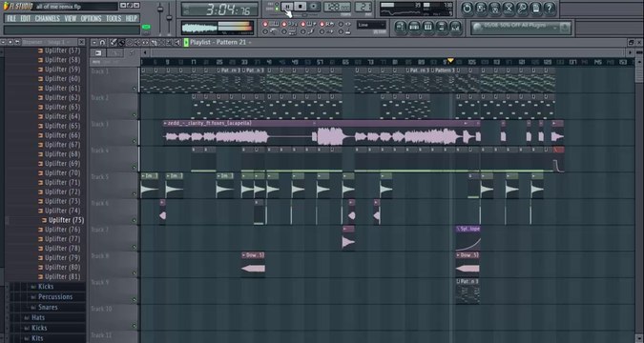This screenshot has height=343, width=644.
Task: Click the Help question mark icon
Action: (x=550, y=9)
